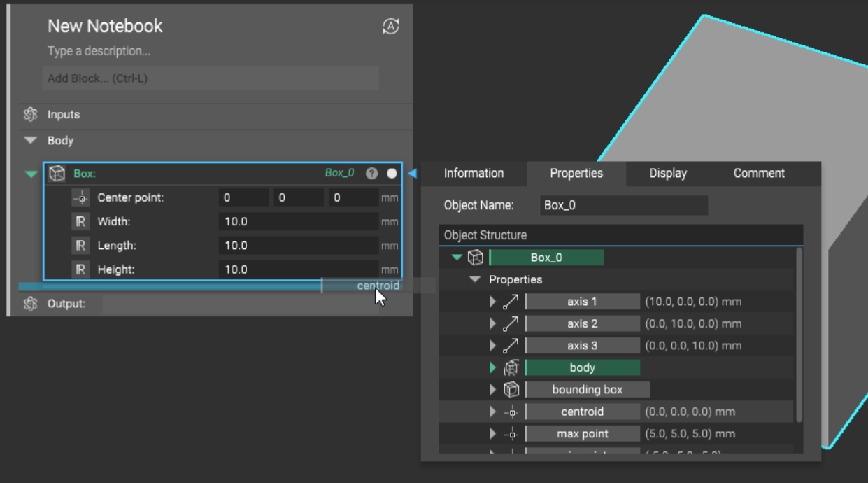Click the Center point Z field
Screen dimensions: 868x483
354,198
